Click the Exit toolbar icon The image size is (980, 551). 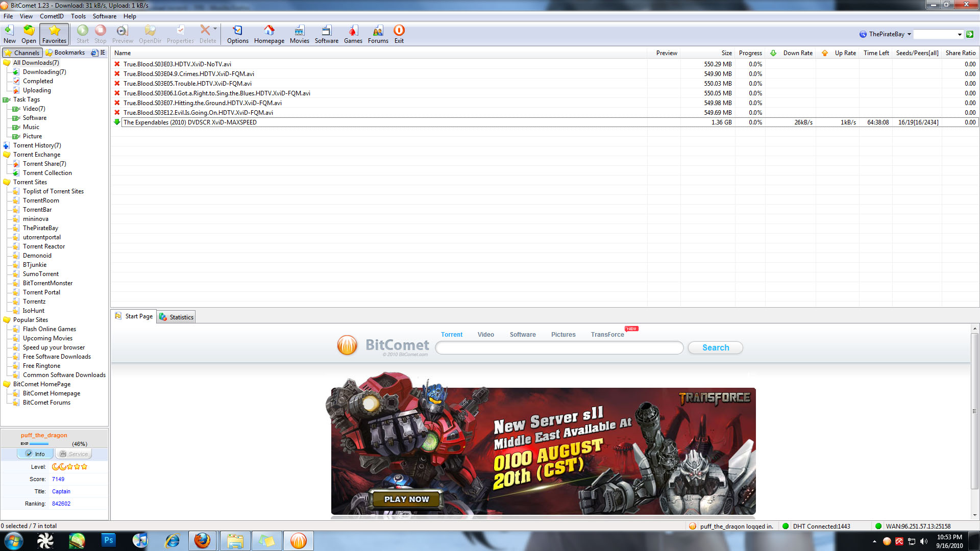coord(399,34)
